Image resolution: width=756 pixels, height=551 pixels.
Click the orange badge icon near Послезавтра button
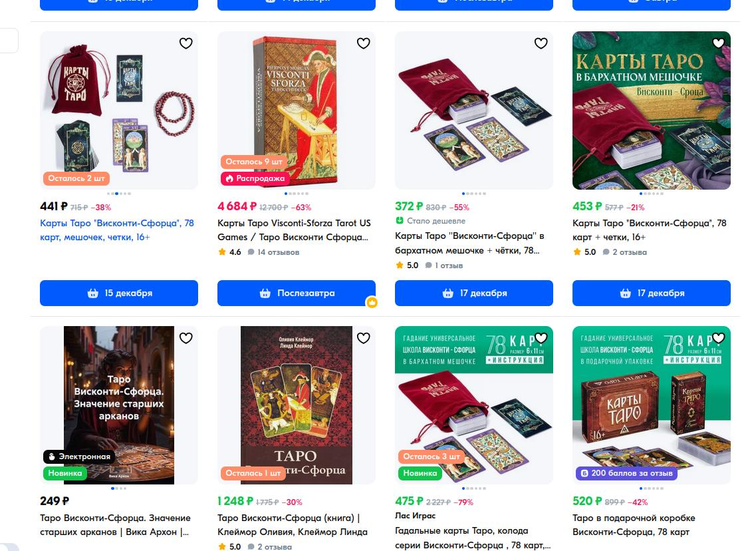(372, 303)
